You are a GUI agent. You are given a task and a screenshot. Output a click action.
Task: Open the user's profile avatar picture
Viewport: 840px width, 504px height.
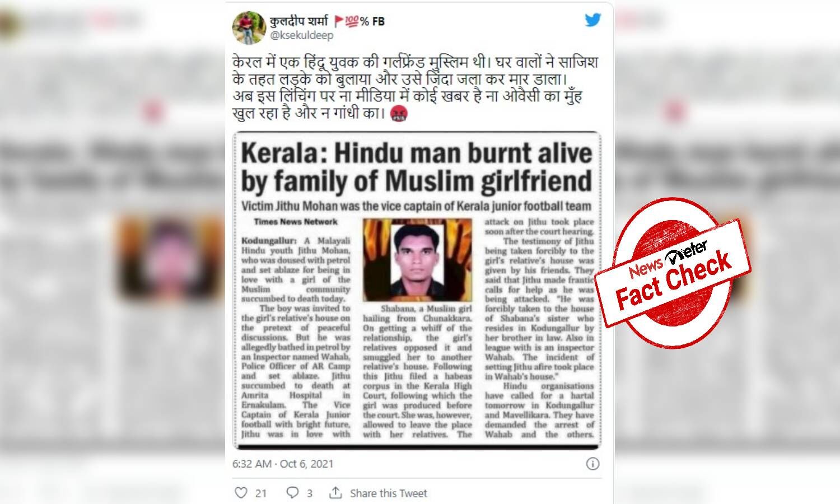(x=249, y=27)
